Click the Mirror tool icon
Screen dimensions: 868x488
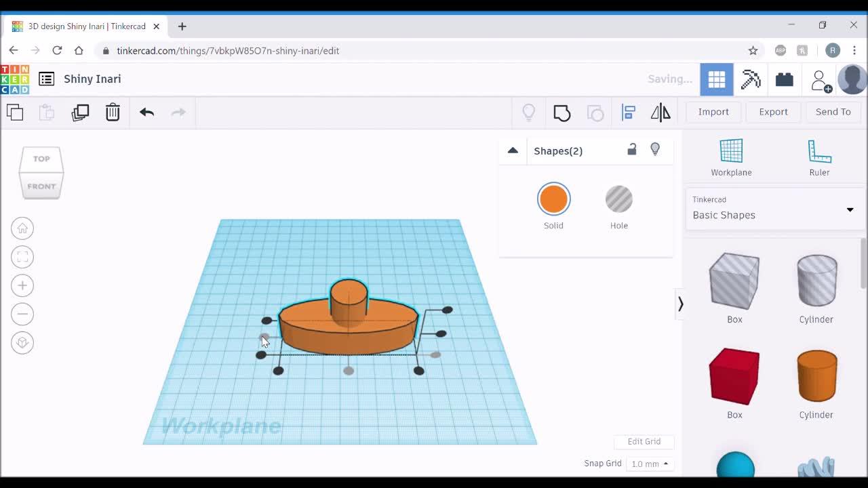pos(660,113)
